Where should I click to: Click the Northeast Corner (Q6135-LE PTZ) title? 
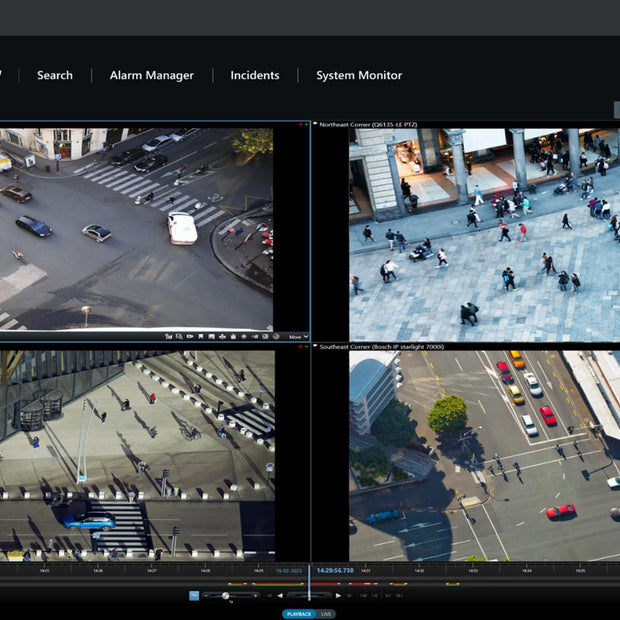368,125
